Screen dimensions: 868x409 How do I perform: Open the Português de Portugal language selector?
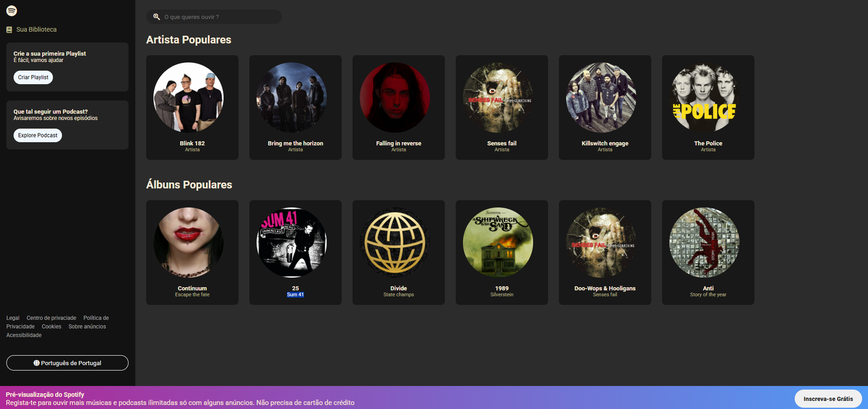coord(67,363)
